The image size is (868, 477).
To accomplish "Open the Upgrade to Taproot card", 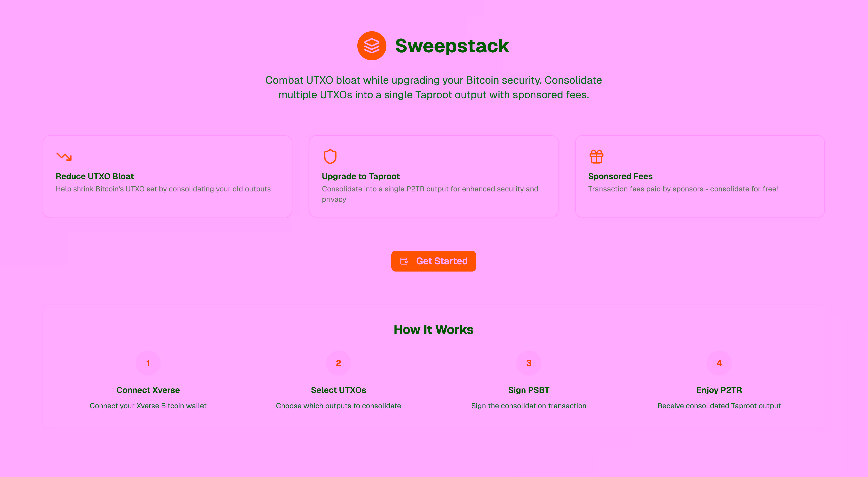I will click(x=434, y=176).
